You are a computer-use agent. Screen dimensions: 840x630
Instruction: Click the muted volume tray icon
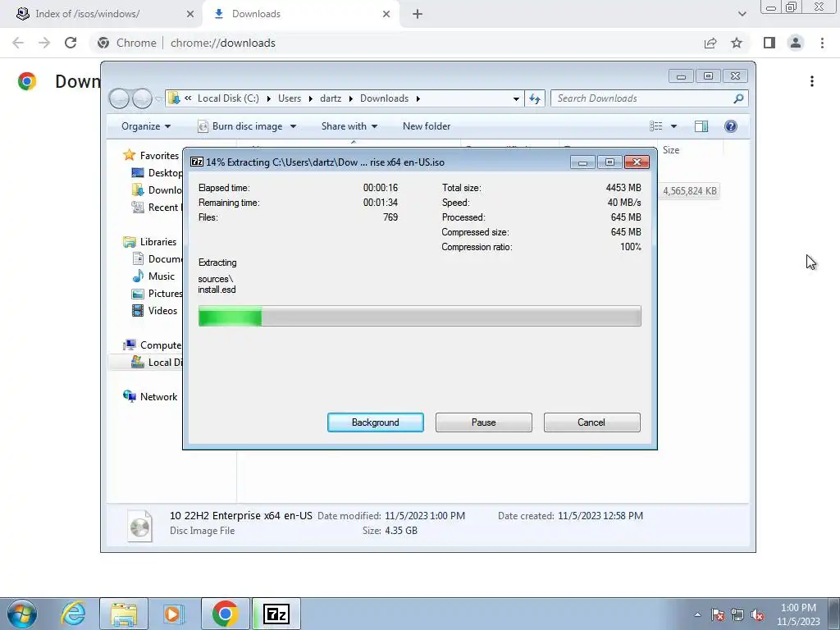757,615
